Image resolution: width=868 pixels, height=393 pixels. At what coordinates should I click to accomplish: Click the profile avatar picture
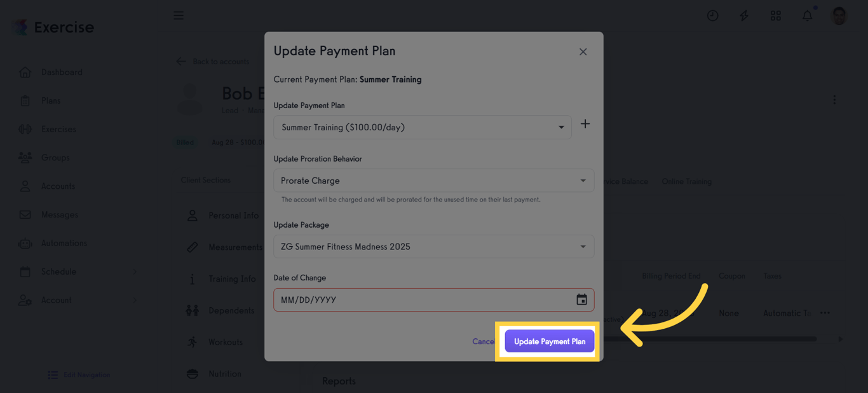coord(838,15)
